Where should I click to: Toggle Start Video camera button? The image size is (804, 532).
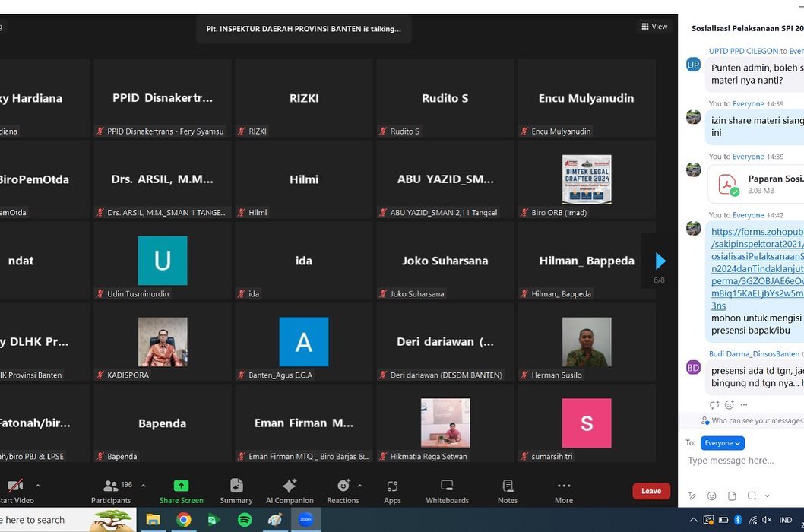point(15,490)
